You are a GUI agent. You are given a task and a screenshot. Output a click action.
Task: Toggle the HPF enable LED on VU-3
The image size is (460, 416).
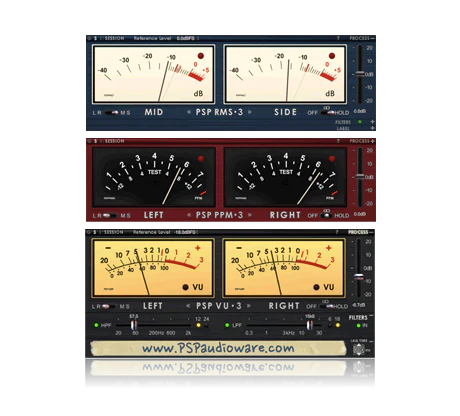coord(96,325)
